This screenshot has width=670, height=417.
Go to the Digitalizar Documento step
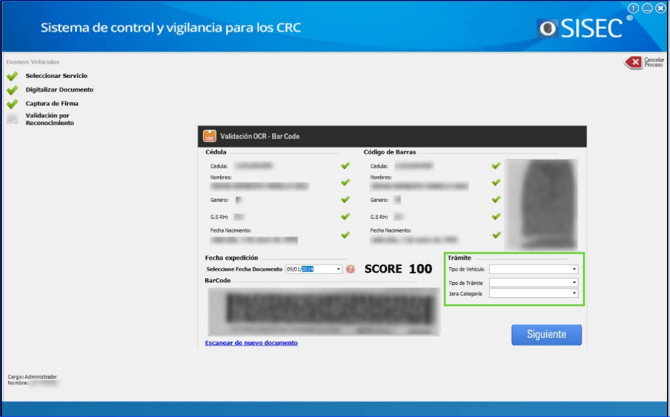click(x=59, y=89)
